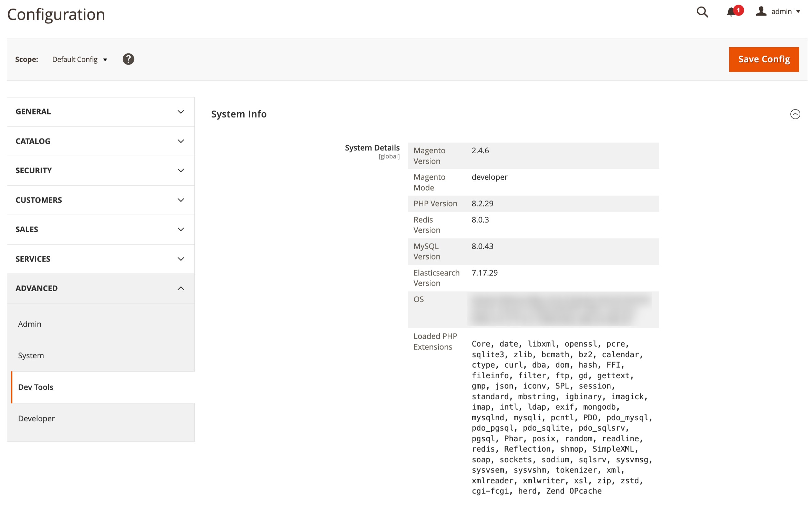Open the notifications bell icon
The image size is (812, 513).
point(731,12)
